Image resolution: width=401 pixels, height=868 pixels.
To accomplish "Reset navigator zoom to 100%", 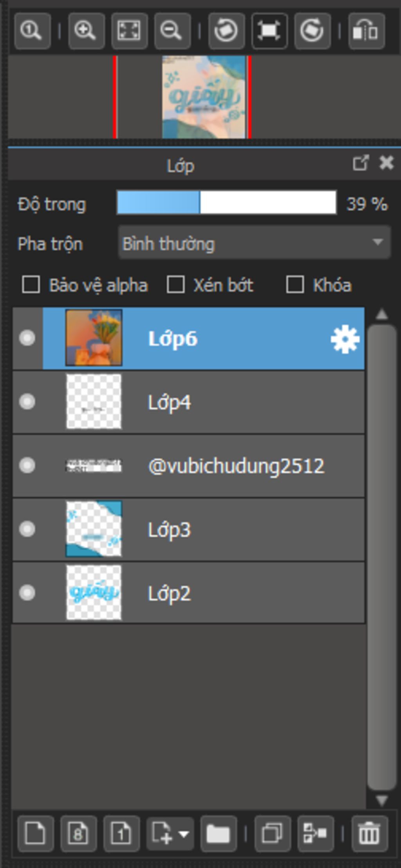I will [33, 31].
